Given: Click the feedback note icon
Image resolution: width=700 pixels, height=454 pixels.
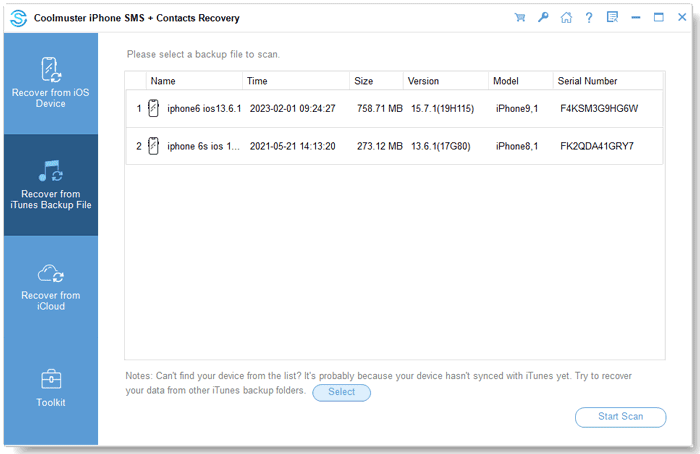Looking at the screenshot, I should click(612, 17).
